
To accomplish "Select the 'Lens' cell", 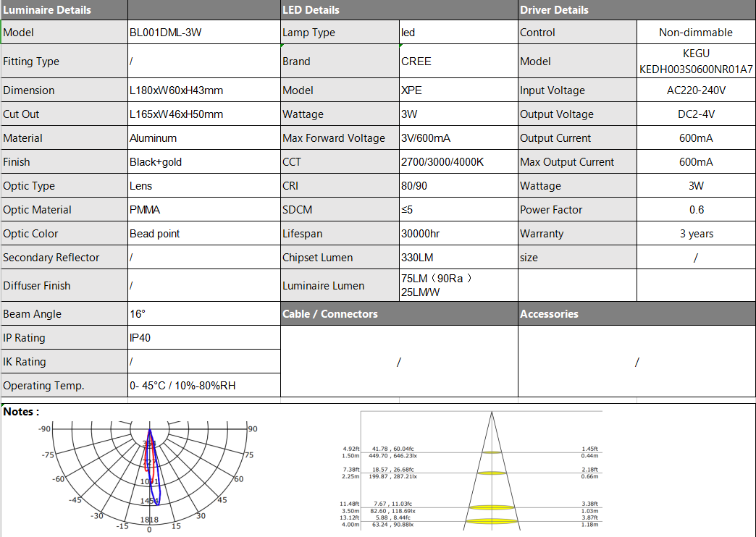I will (204, 185).
